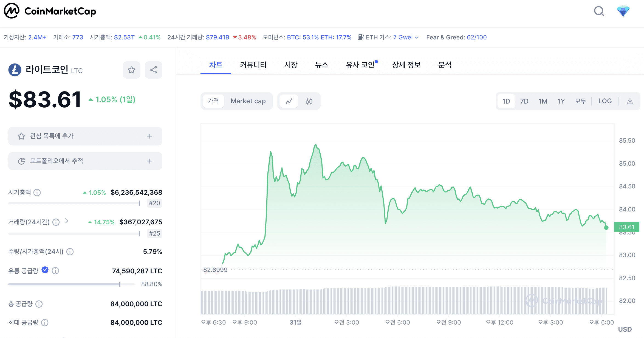
Task: Click Fear & Greed 62/100 link
Action: point(477,37)
